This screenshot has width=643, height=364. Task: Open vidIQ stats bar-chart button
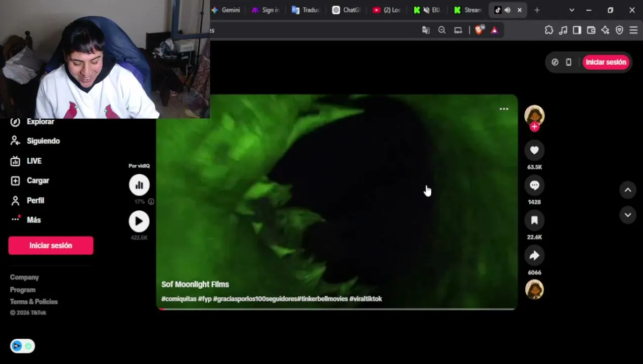tap(139, 185)
